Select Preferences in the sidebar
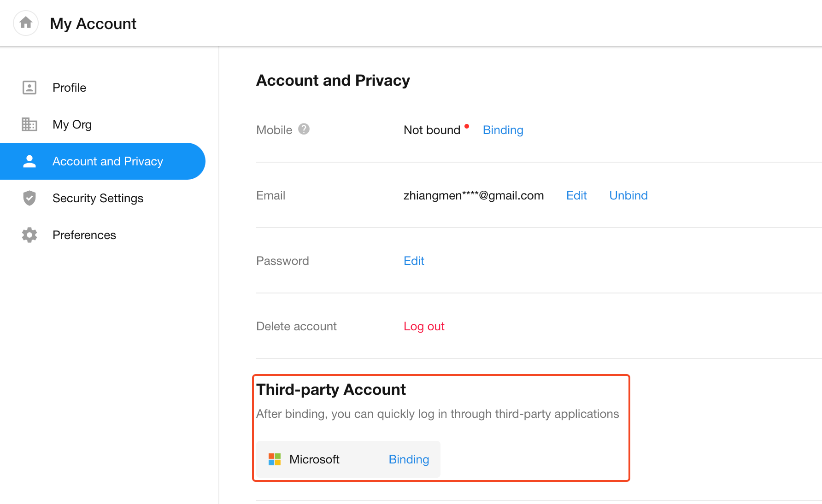This screenshot has height=504, width=822. 84,235
